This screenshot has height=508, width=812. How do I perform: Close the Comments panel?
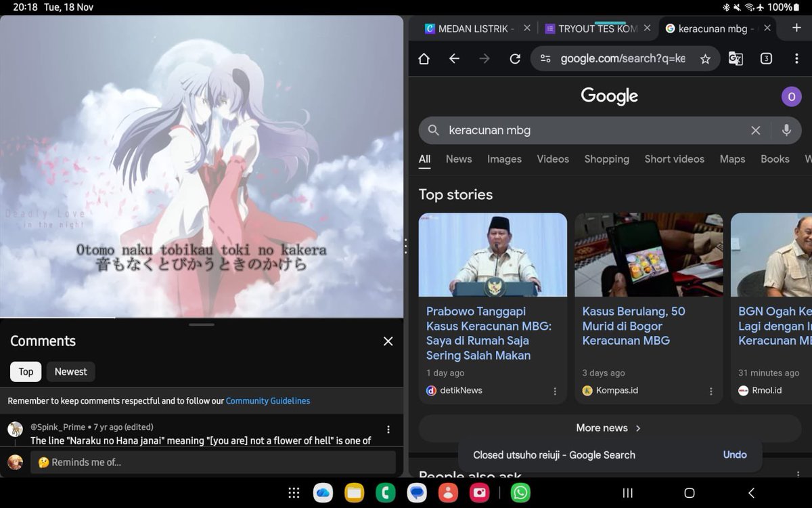pyautogui.click(x=388, y=341)
